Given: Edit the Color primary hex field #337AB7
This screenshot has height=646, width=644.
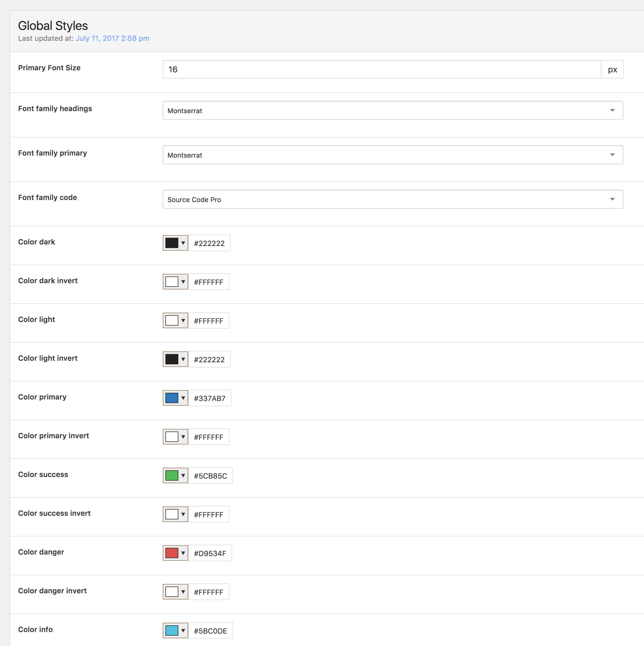Looking at the screenshot, I should (210, 398).
